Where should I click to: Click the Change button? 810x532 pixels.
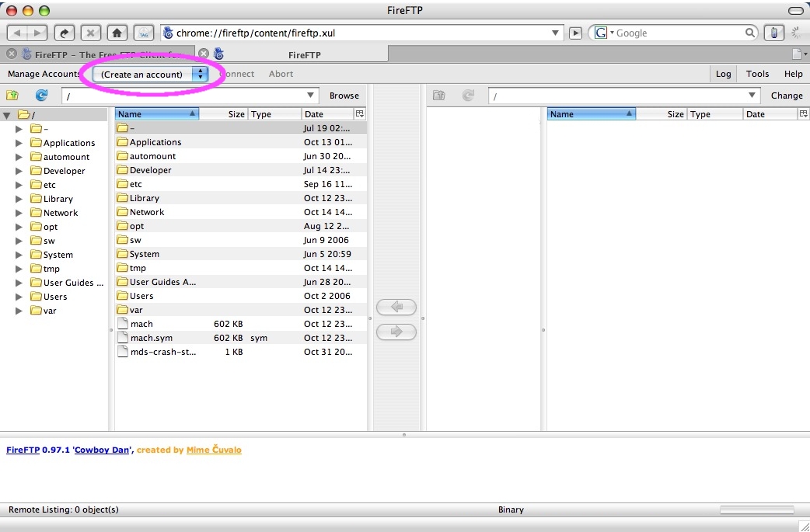tap(787, 96)
